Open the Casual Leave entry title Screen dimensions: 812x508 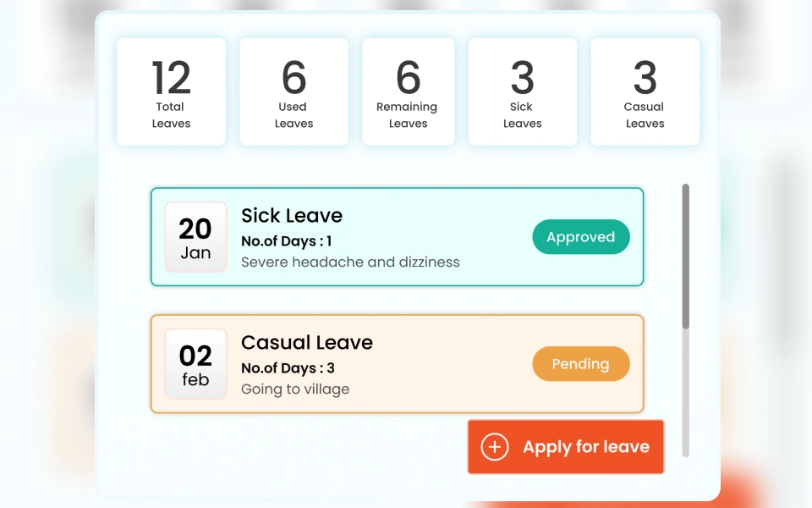(307, 343)
